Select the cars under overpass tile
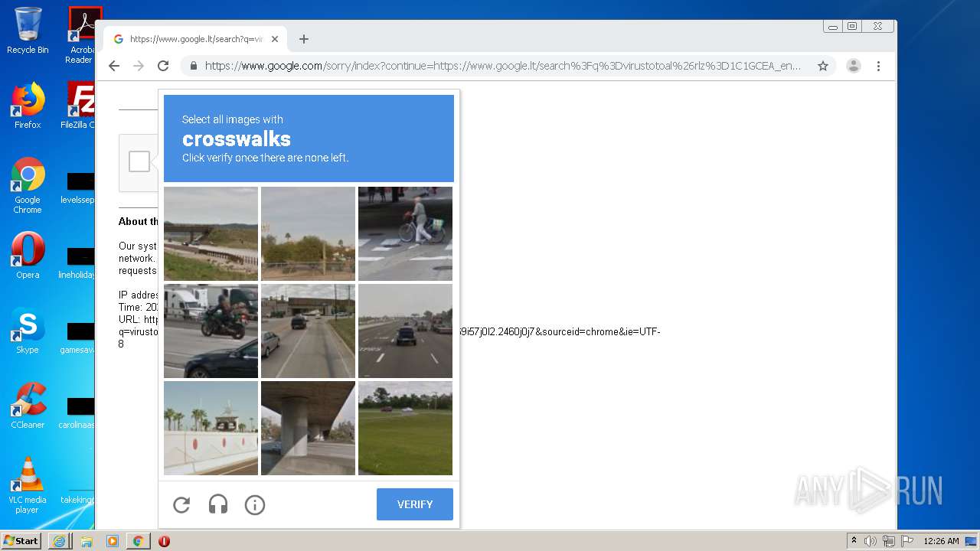The height and width of the screenshot is (551, 980). pyautogui.click(x=308, y=331)
